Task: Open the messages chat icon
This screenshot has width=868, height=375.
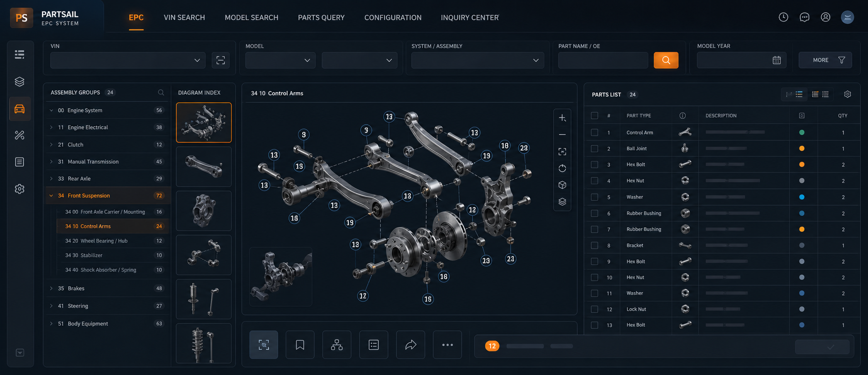Action: [804, 17]
